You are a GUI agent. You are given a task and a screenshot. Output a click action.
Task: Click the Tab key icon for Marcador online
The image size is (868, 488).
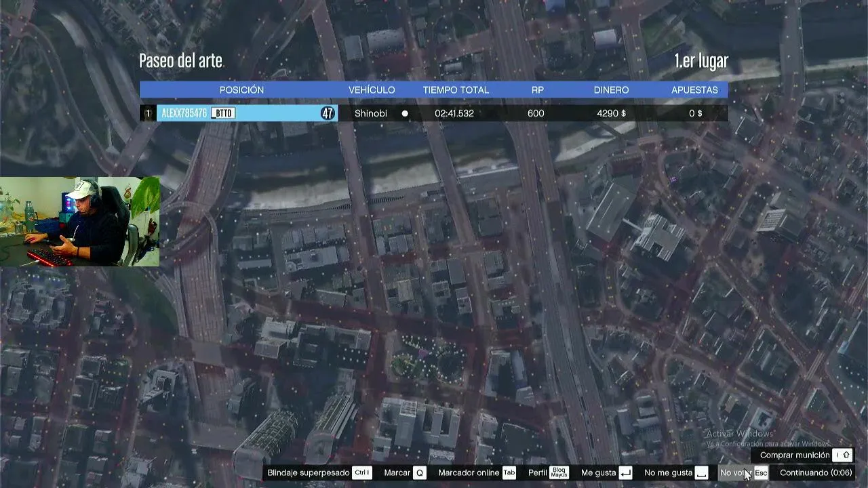pos(509,473)
